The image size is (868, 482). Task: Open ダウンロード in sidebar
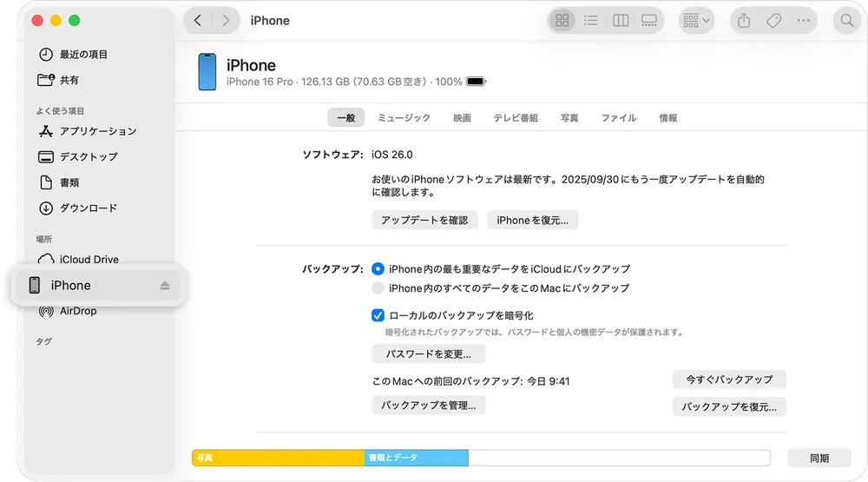(78, 208)
